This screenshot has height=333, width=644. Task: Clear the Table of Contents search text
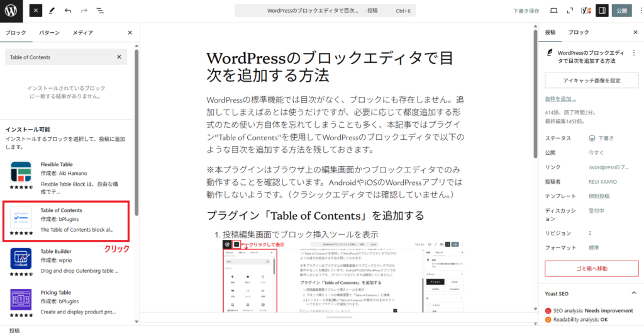(119, 57)
